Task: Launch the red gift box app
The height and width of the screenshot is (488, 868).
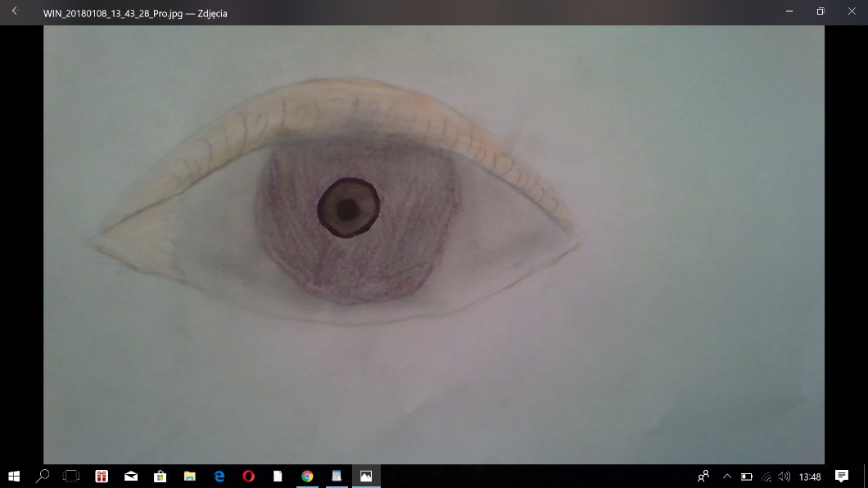Action: 102,476
